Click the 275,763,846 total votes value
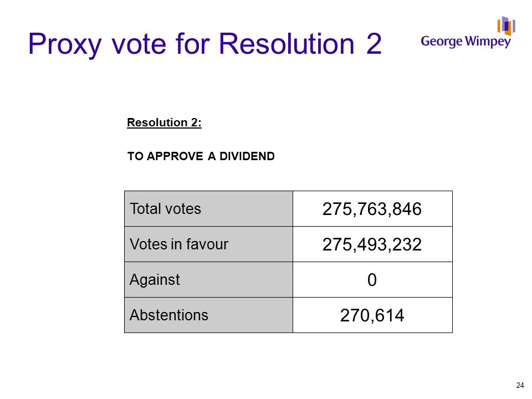This screenshot has width=532, height=399. [x=372, y=209]
